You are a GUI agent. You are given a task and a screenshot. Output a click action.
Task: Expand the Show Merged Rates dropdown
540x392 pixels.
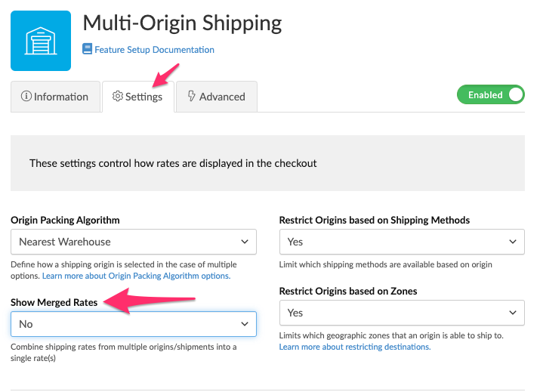(133, 324)
